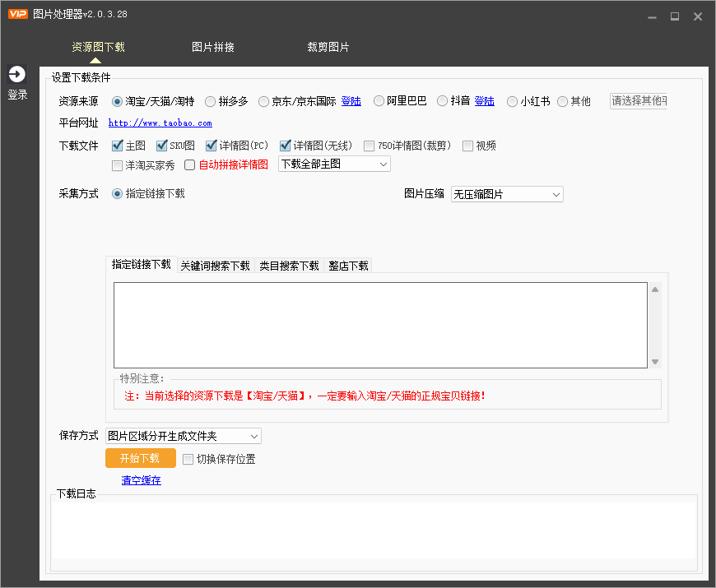Click the 下载日志 log area

(x=374, y=530)
